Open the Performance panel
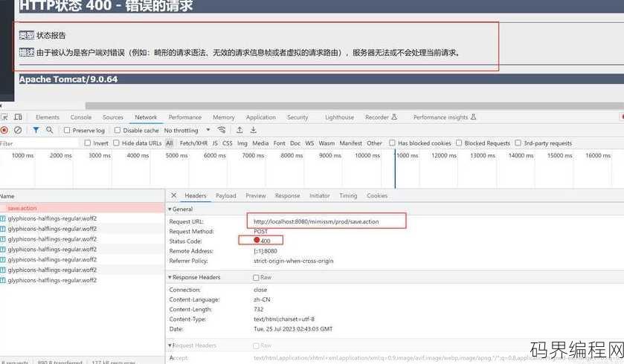 point(185,117)
